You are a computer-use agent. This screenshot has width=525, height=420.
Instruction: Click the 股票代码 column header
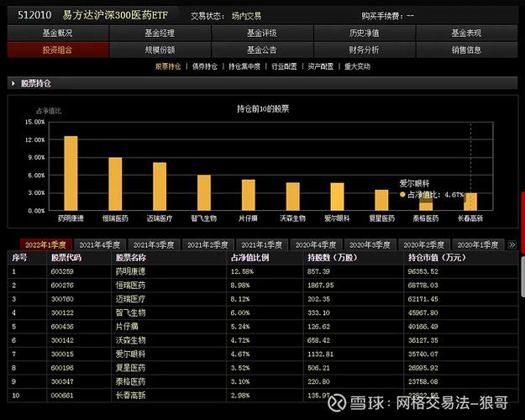66,258
